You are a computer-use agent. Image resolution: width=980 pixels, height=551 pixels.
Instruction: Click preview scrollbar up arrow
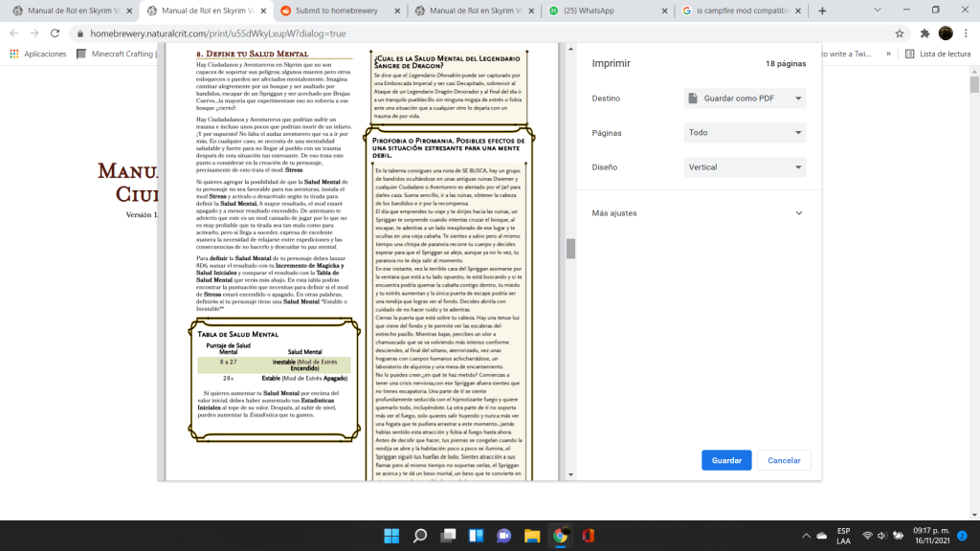[x=570, y=48]
